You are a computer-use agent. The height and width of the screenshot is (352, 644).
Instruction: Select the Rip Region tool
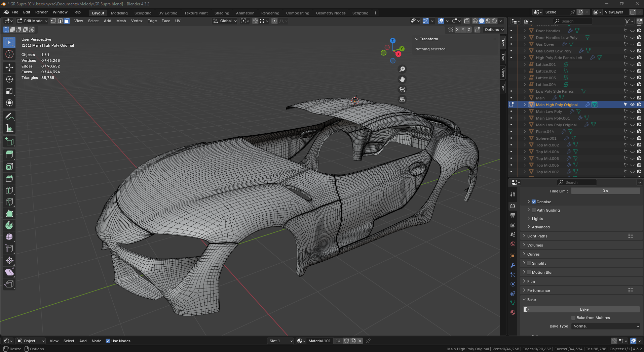click(x=9, y=284)
